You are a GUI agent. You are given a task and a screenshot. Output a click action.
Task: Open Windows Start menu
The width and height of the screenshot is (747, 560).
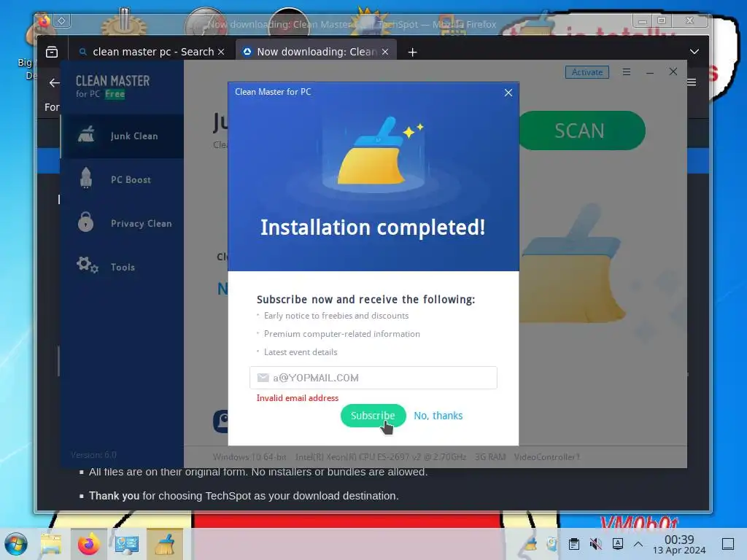coord(16,544)
